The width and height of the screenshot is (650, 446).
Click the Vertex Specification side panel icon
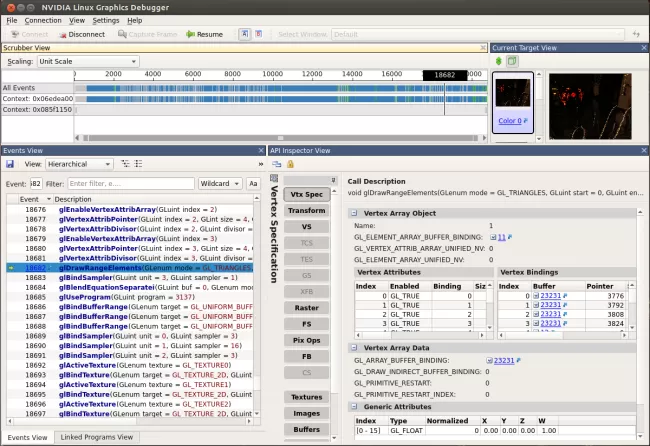(274, 179)
